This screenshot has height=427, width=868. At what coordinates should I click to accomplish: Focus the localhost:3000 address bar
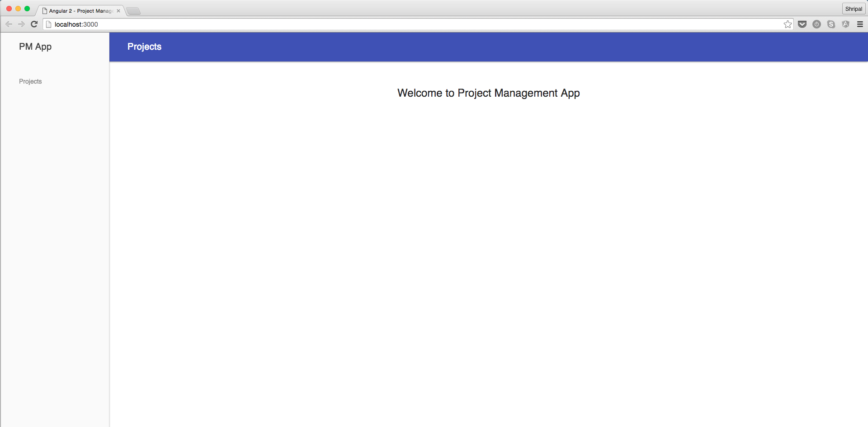(418, 24)
